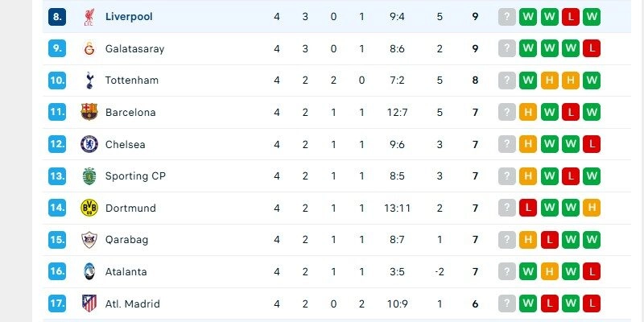Click the Qarabag club crest icon
The height and width of the screenshot is (322, 644).
tap(89, 240)
